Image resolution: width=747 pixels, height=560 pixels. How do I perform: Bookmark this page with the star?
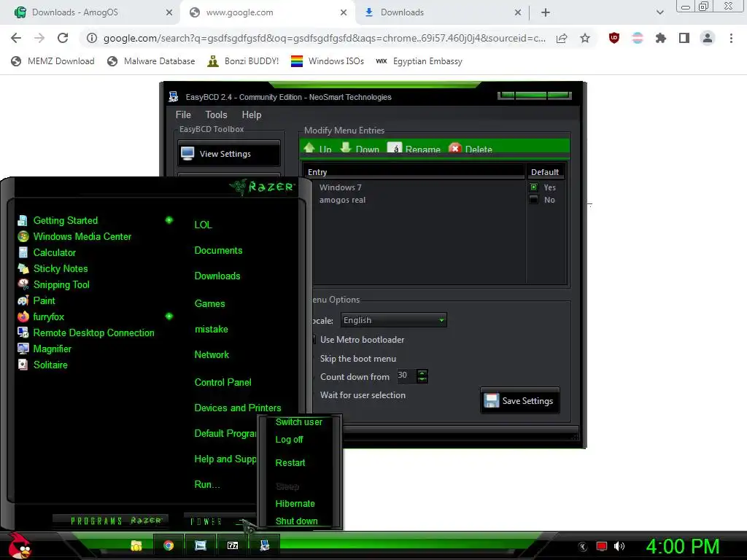pyautogui.click(x=585, y=38)
